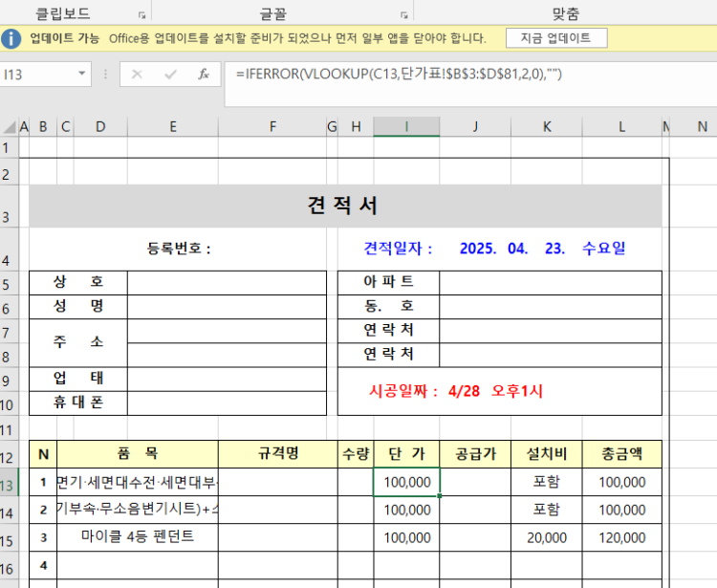Click the 지금 업데이트 button
Image resolution: width=717 pixels, height=588 pixels.
point(556,38)
